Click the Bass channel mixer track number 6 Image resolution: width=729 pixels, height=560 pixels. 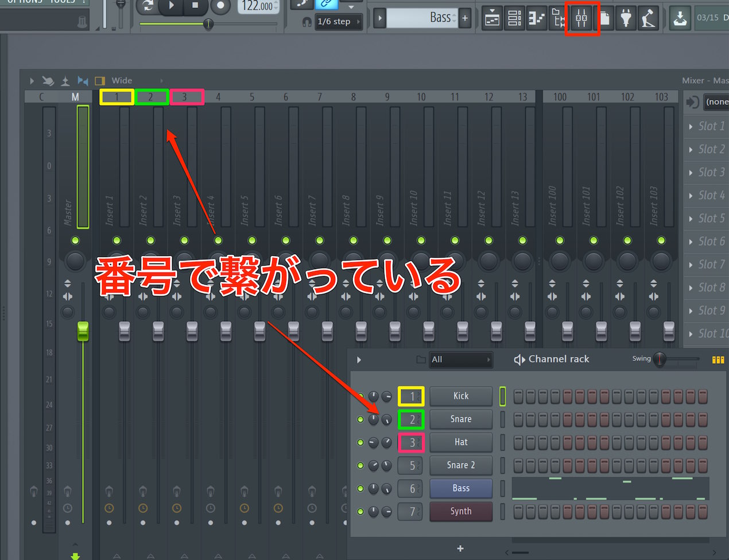click(410, 488)
